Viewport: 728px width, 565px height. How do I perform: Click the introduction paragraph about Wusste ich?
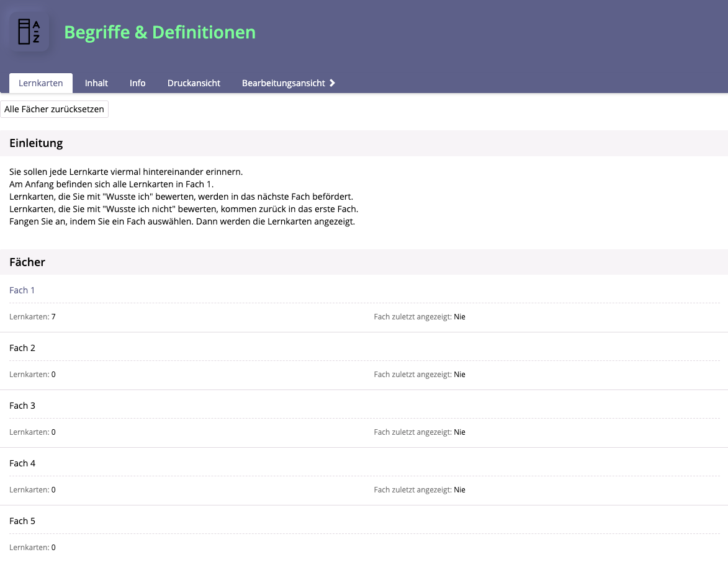click(x=181, y=197)
